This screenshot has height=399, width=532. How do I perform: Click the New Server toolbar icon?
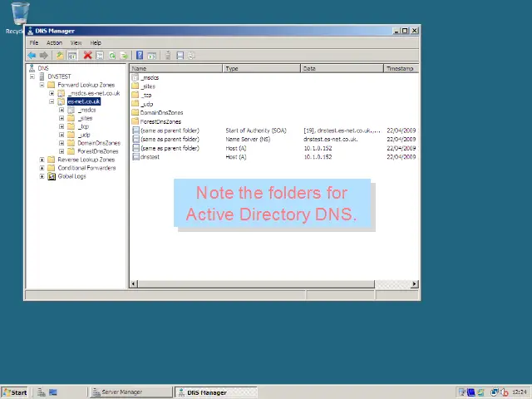(168, 56)
